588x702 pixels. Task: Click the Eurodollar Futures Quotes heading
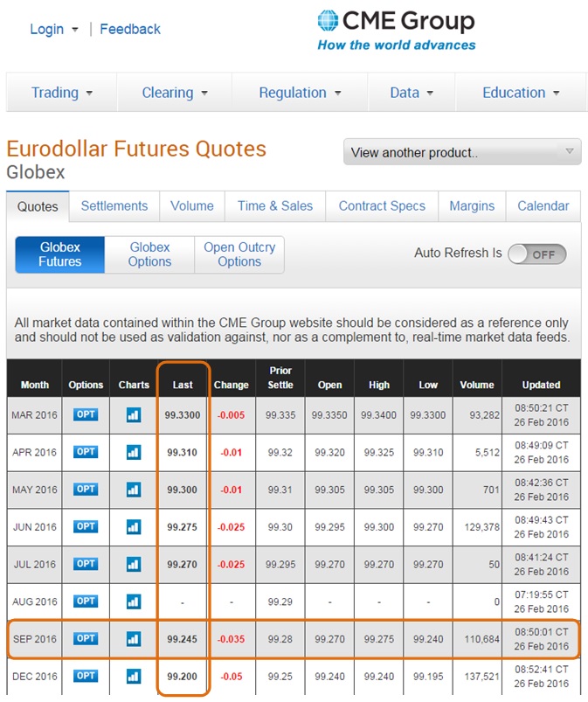pos(136,149)
